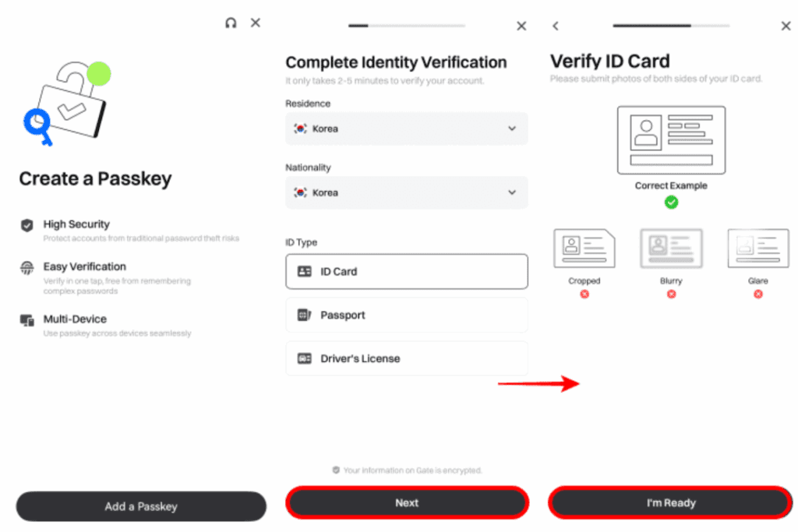Choose Passport as ID type
This screenshot has width=798, height=532.
(406, 315)
